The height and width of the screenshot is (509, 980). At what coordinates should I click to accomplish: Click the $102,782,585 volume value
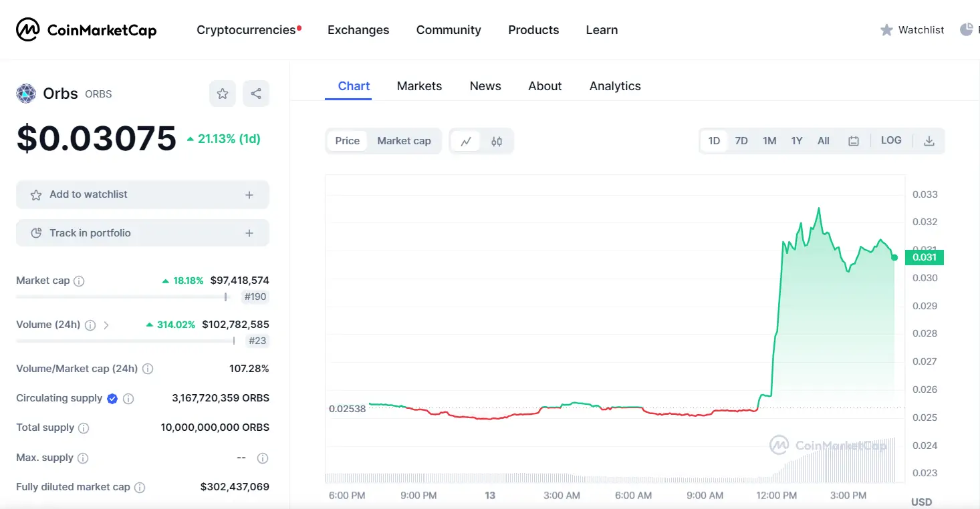pos(235,325)
